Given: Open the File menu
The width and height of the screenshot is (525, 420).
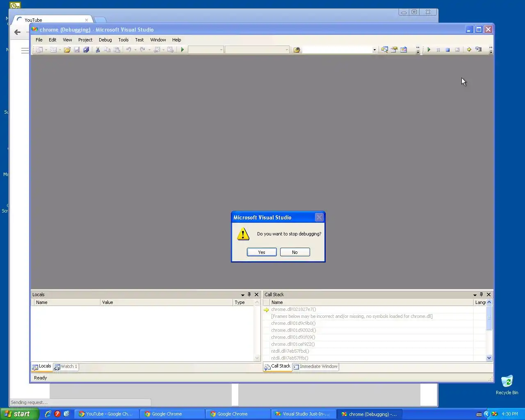Looking at the screenshot, I should 39,40.
